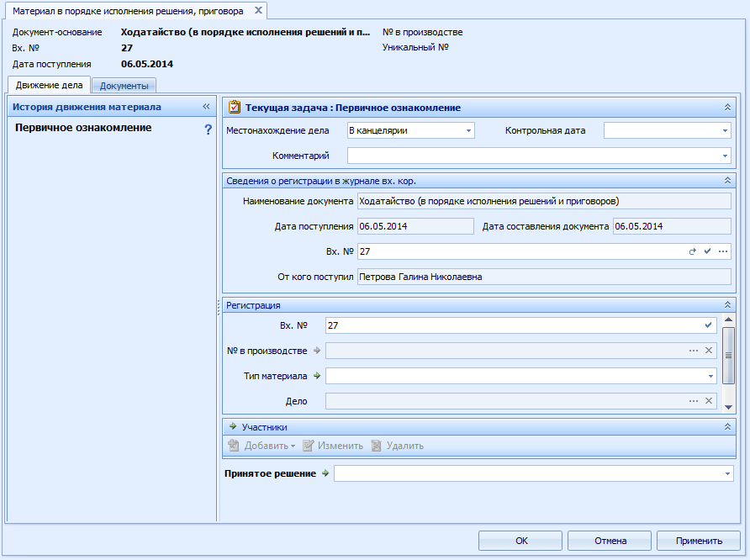The width and height of the screenshot is (750, 560).
Task: Click the green arrow next to Участники
Action: click(x=233, y=426)
